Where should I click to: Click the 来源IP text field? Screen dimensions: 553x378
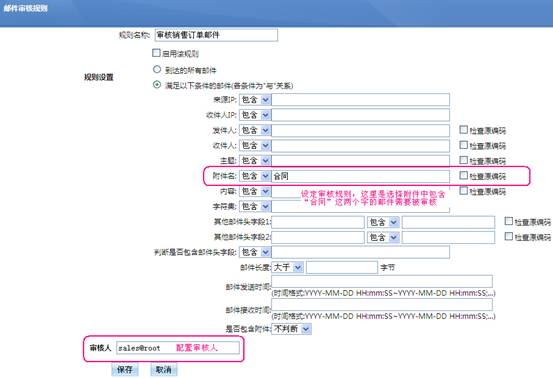360,100
